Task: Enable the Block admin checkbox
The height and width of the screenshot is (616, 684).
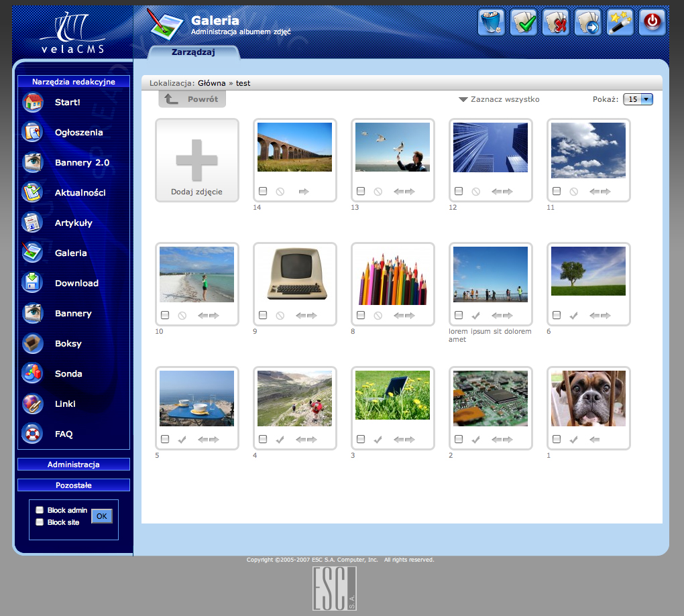Action: click(x=40, y=510)
